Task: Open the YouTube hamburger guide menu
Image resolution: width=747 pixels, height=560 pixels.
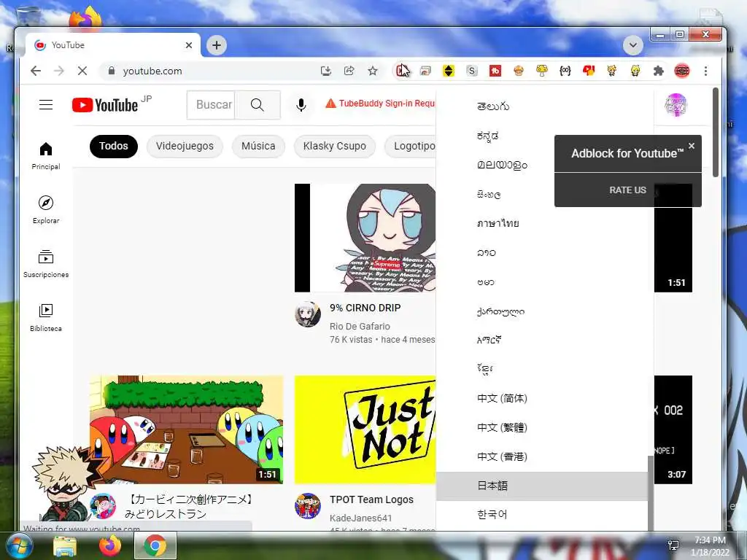Action: (46, 104)
